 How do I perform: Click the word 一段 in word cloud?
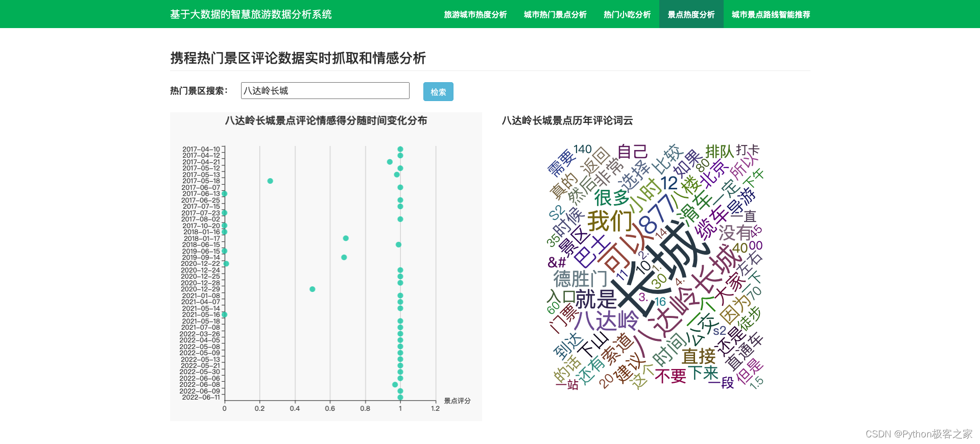point(721,383)
